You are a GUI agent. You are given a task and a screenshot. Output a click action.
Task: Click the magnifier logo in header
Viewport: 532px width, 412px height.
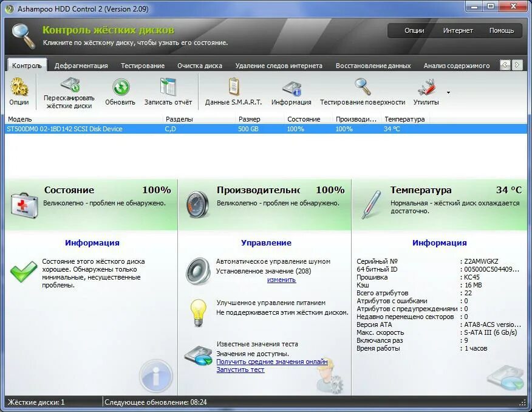(24, 36)
